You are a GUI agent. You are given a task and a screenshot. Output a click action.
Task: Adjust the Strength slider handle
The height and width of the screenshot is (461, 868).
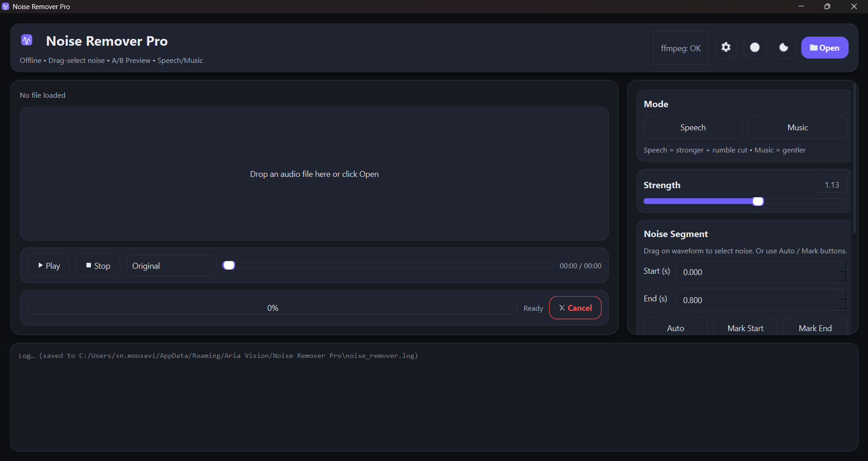click(x=758, y=201)
